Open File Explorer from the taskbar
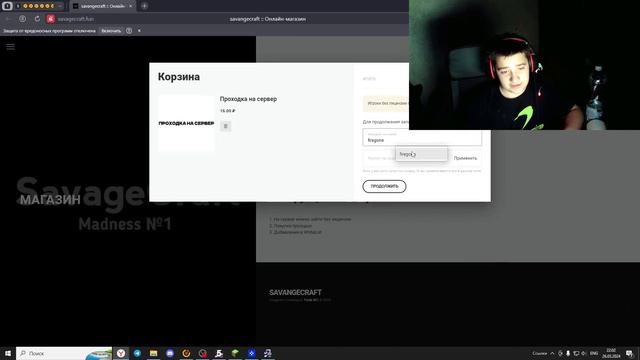The height and width of the screenshot is (360, 640). point(153,353)
